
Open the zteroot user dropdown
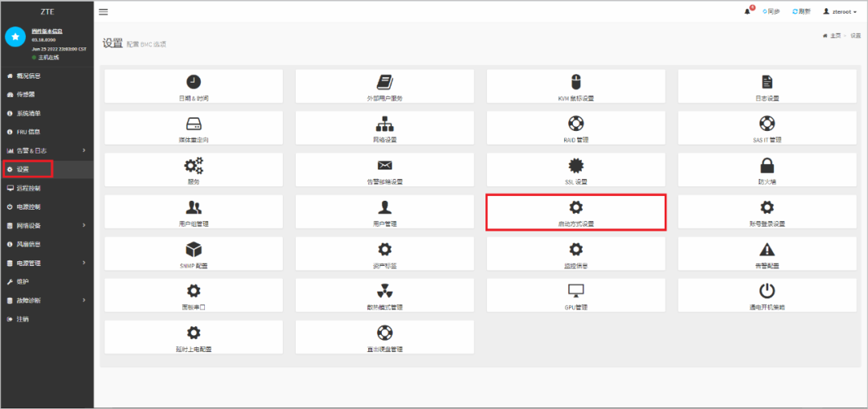[x=839, y=12]
